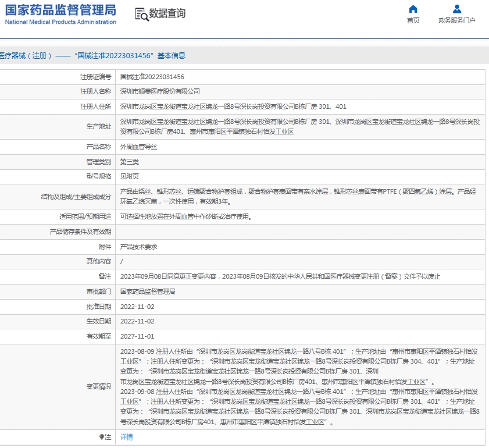Screen dimensions: 489x448
Task: Click the 有效期至 label
Action: (98, 336)
